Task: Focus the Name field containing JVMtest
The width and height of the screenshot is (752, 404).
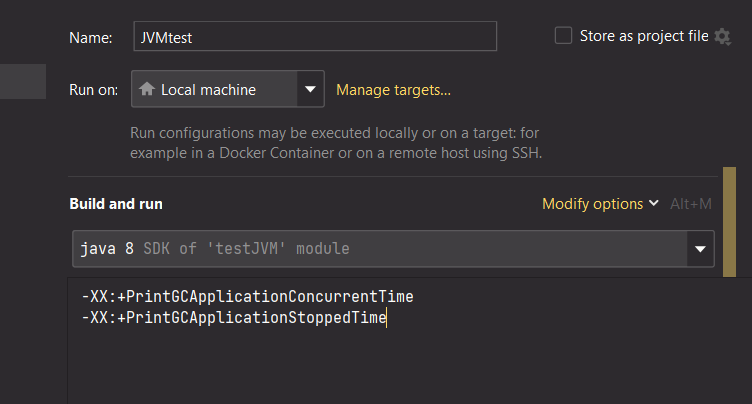Action: coord(315,37)
